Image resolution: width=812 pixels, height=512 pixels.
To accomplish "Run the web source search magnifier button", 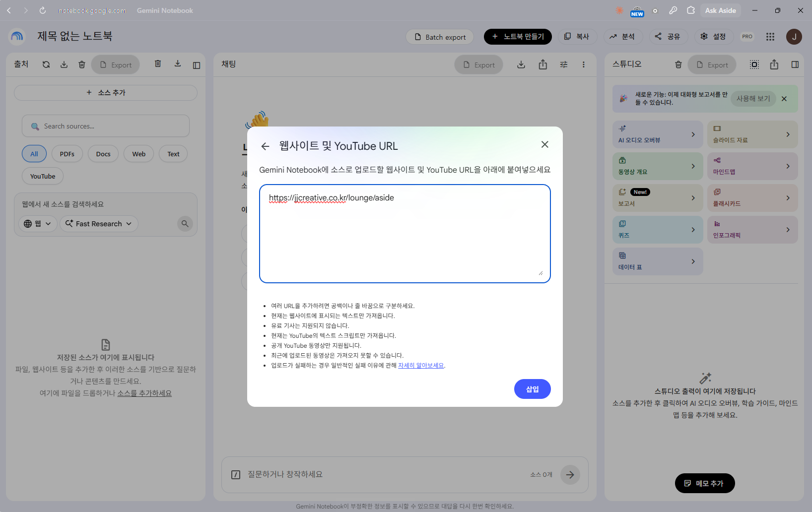I will [x=185, y=224].
